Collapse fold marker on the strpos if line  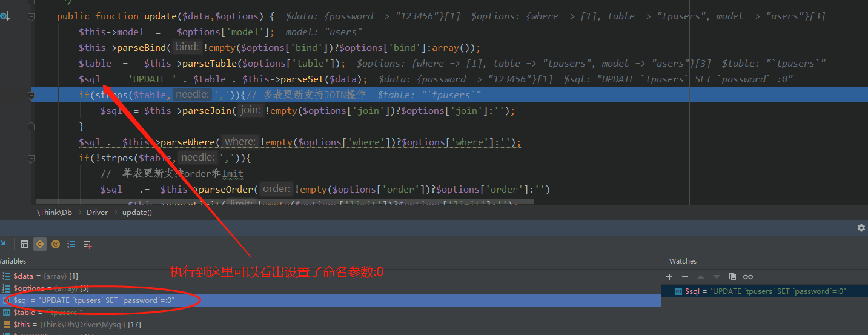31,95
